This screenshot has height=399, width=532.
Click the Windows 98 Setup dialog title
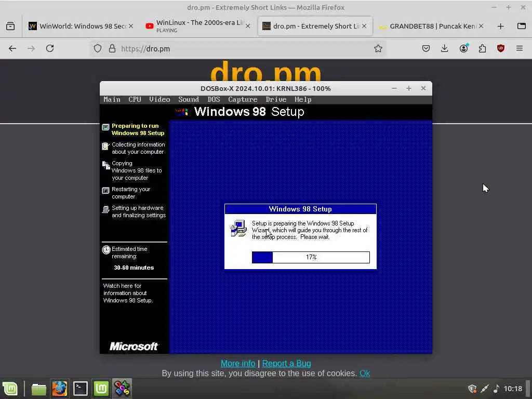coord(300,209)
